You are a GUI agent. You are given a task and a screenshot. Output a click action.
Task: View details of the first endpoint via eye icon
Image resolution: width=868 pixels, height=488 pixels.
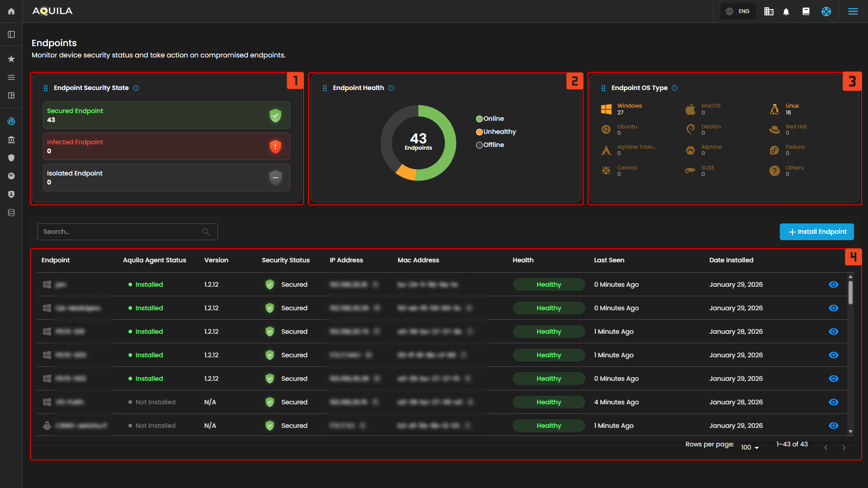(x=833, y=284)
